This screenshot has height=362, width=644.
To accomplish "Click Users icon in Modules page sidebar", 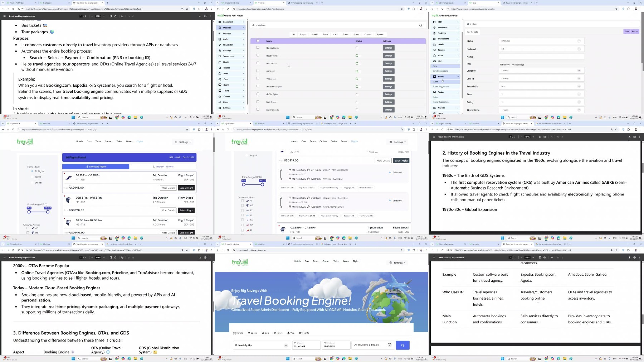I will [x=220, y=102].
